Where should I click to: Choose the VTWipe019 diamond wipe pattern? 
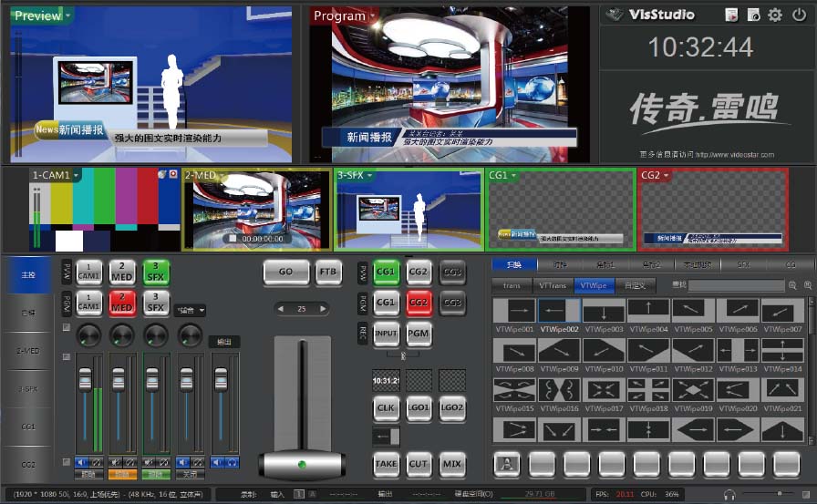pyautogui.click(x=693, y=390)
